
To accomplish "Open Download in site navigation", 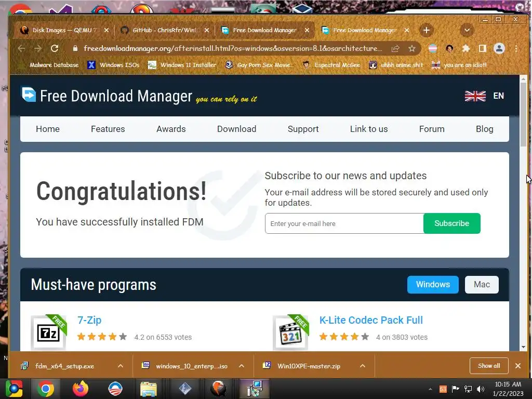I will point(236,129).
